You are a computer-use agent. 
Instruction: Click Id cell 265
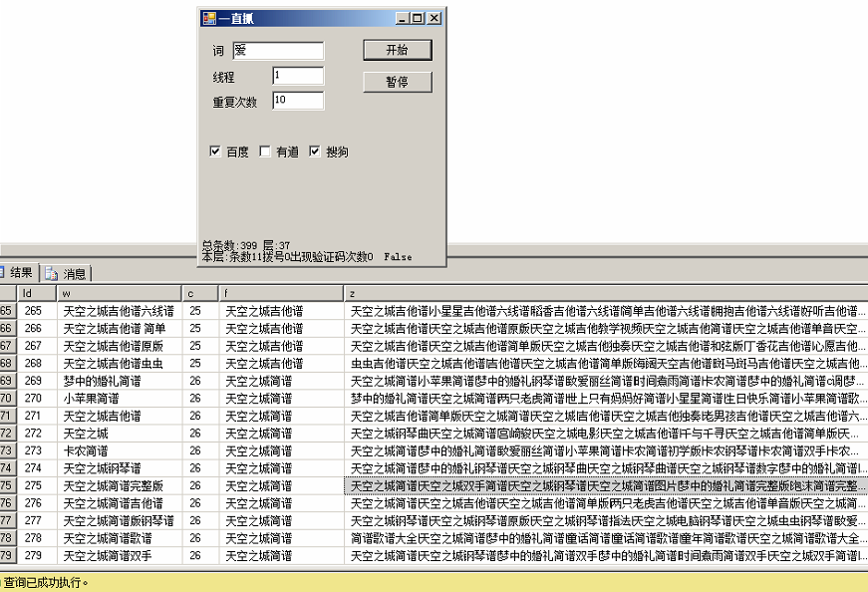tap(37, 311)
